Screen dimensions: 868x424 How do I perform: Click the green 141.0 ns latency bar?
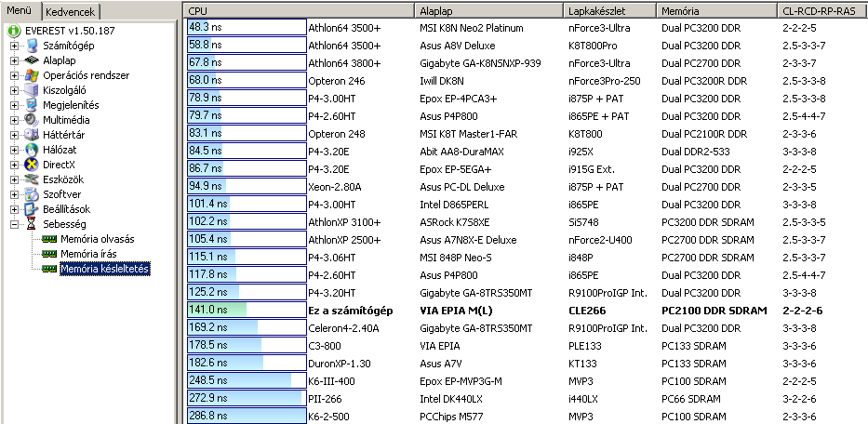[x=247, y=311]
